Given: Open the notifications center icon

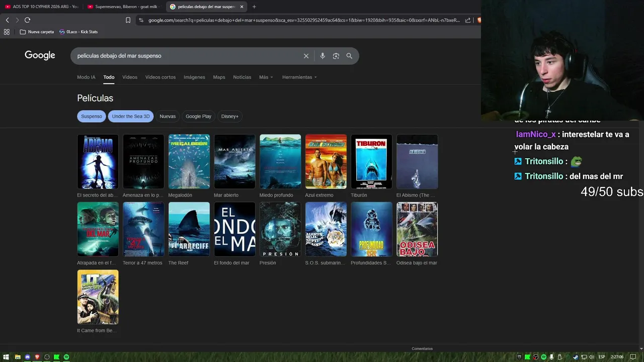Looking at the screenshot, I should click(x=633, y=357).
